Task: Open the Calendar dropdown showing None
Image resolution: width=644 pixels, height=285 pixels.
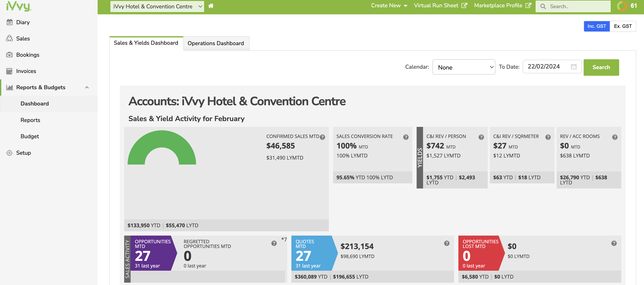Action: (464, 67)
